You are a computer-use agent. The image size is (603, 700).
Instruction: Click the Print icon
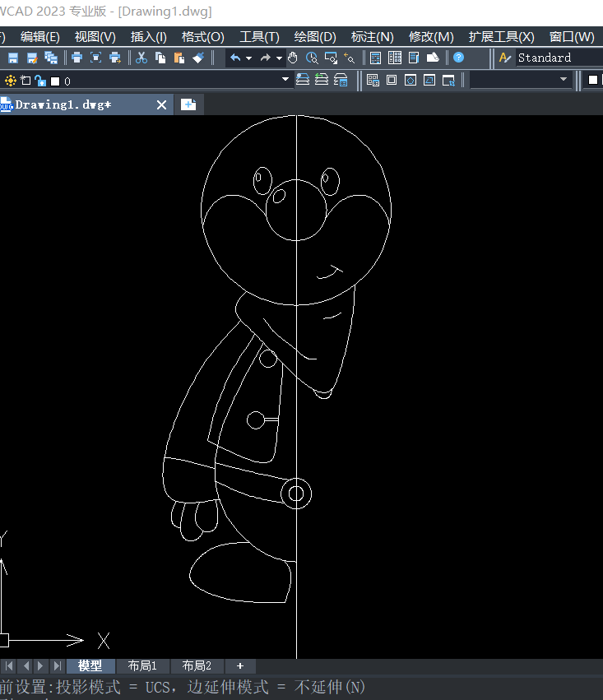(77, 58)
